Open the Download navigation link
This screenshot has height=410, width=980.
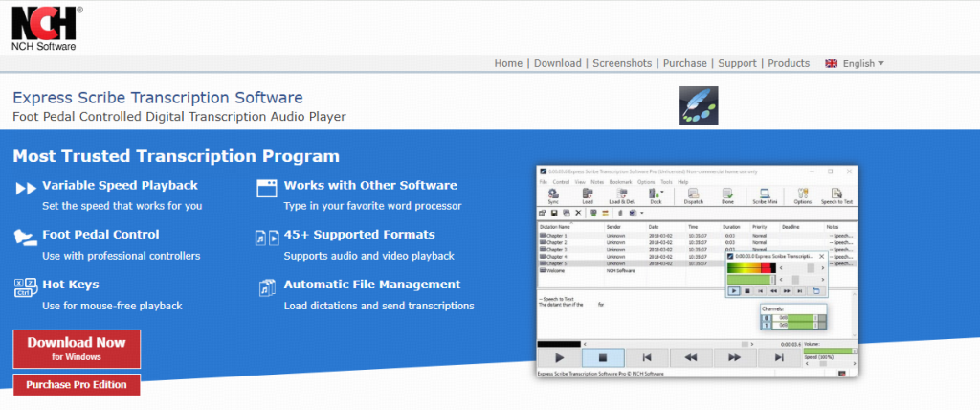coord(558,63)
